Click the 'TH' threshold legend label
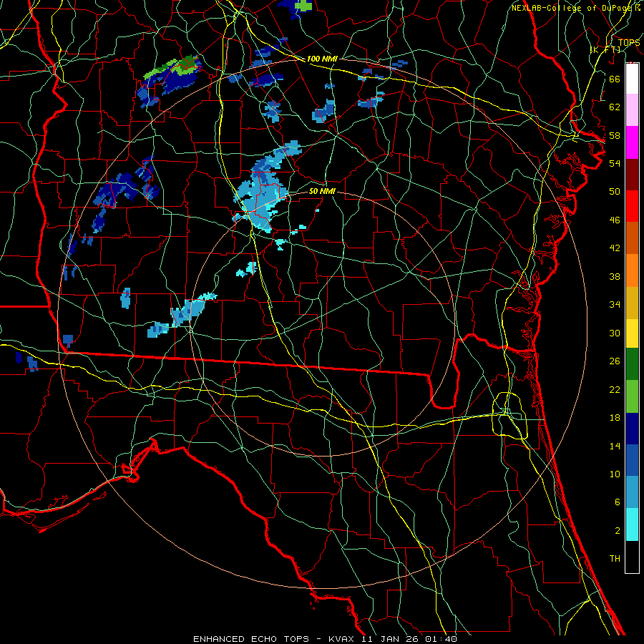This screenshot has width=644, height=644. (615, 559)
